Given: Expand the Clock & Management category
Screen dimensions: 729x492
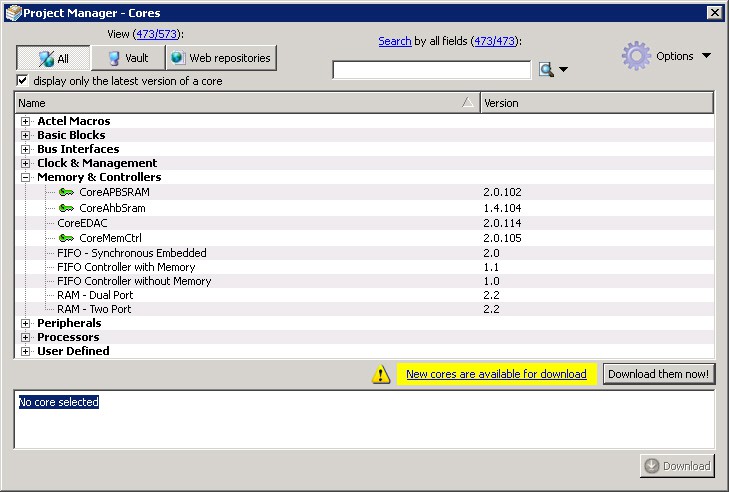Looking at the screenshot, I should (x=26, y=163).
